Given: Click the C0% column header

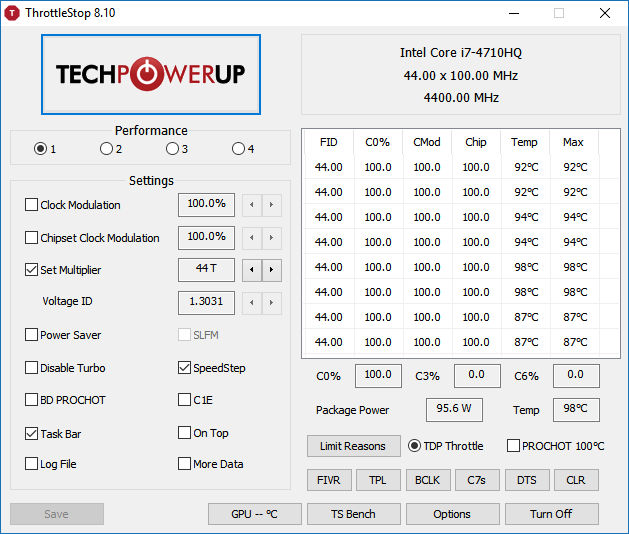Looking at the screenshot, I should pyautogui.click(x=377, y=142).
